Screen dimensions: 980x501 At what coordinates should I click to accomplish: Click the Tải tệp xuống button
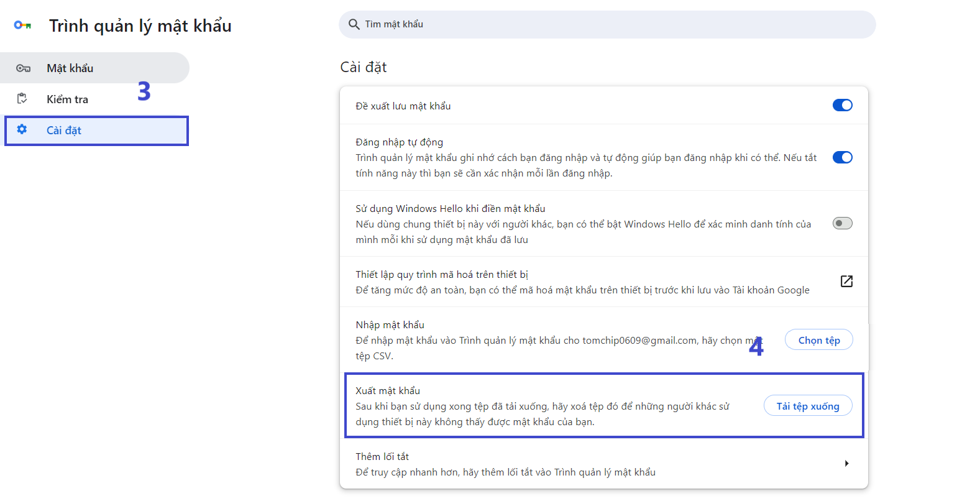(808, 406)
